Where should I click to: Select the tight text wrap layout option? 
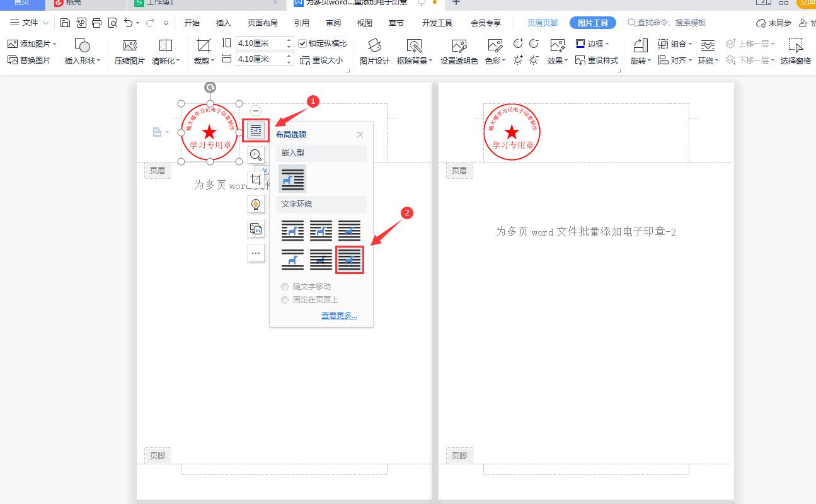point(321,231)
